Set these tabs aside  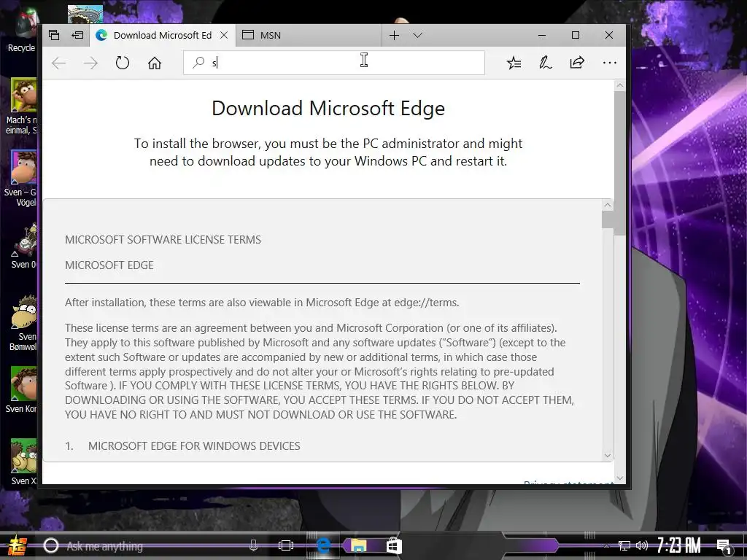coord(77,35)
